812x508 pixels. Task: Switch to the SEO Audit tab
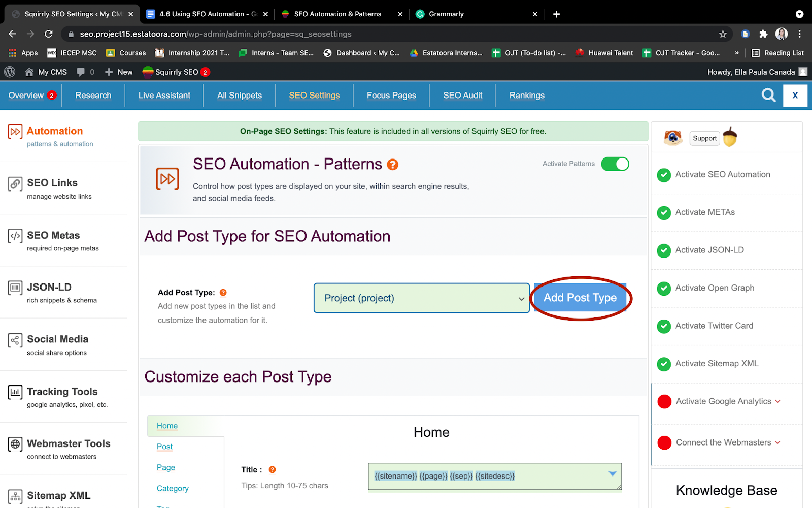tap(463, 96)
